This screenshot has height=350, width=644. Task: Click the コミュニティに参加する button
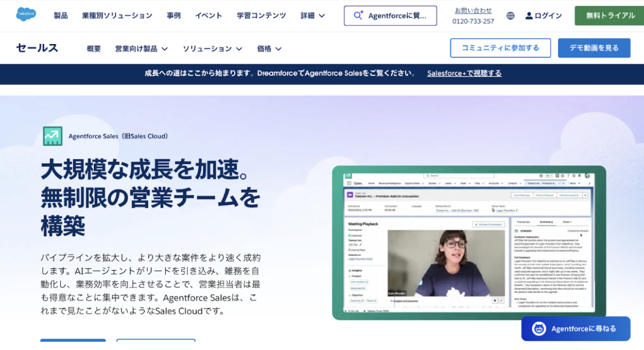[x=500, y=48]
